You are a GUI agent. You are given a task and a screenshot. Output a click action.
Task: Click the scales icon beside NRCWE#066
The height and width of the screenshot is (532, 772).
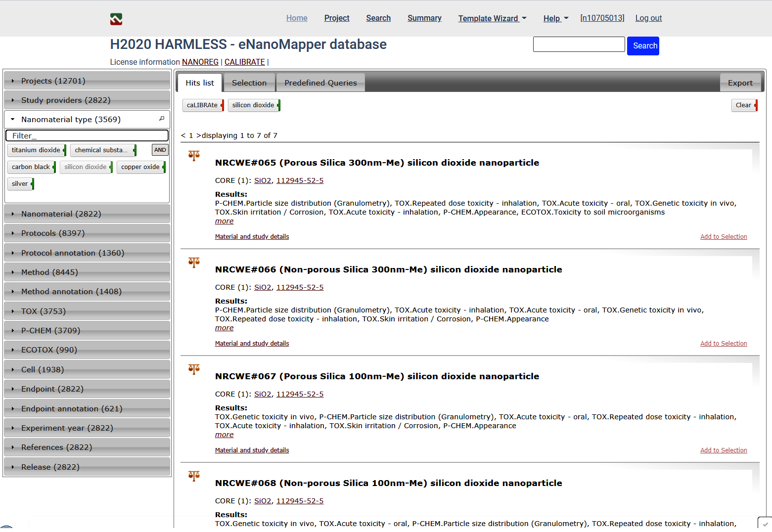(x=194, y=263)
